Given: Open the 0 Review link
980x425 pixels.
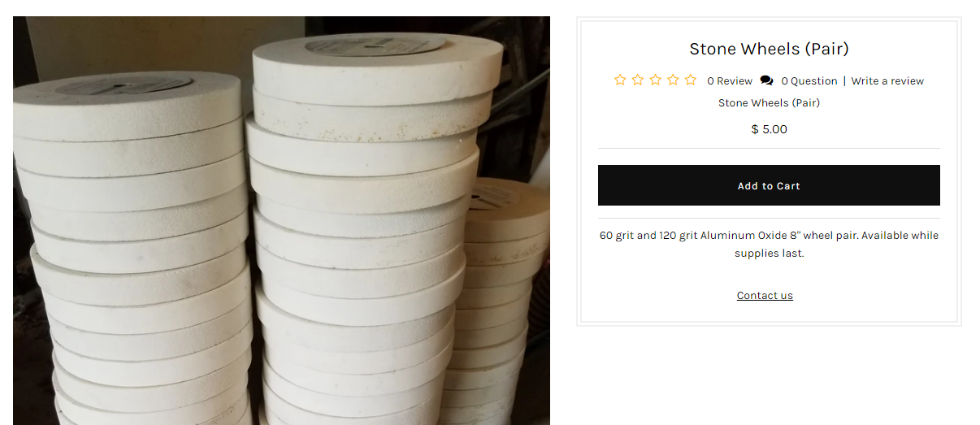Looking at the screenshot, I should pos(730,81).
